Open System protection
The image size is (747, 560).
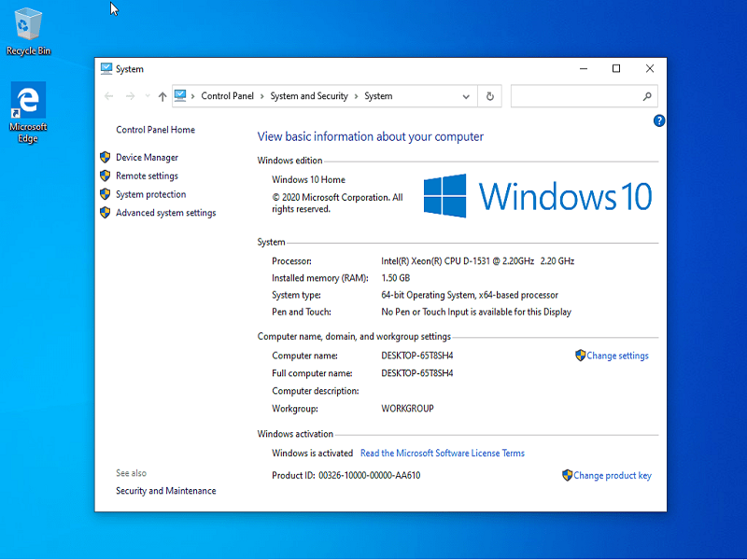tap(150, 194)
